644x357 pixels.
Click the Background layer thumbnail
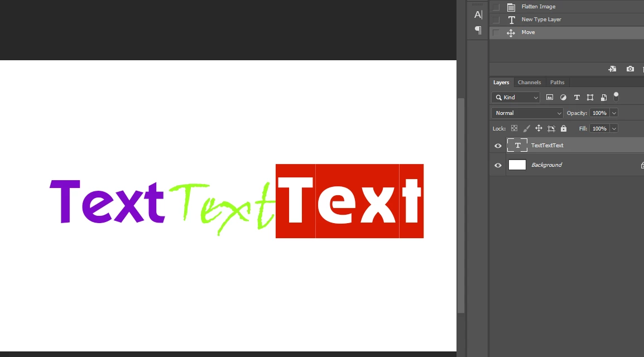(x=517, y=165)
